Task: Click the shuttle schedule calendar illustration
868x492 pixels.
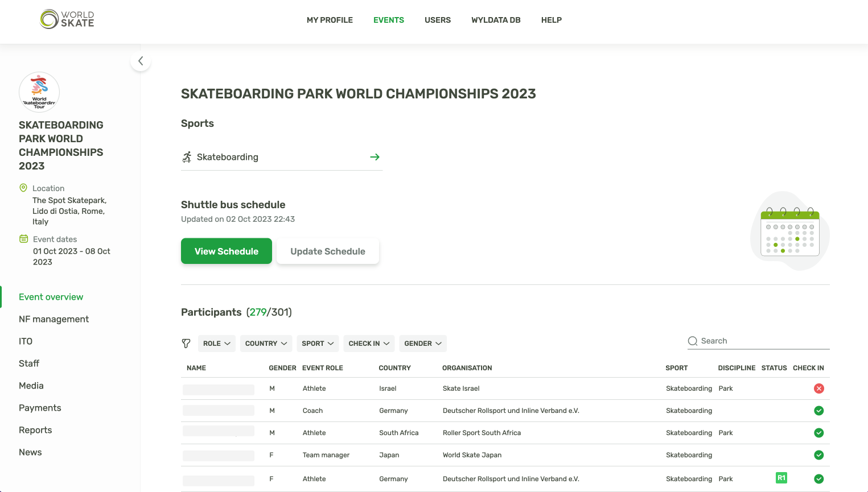Action: (x=790, y=231)
